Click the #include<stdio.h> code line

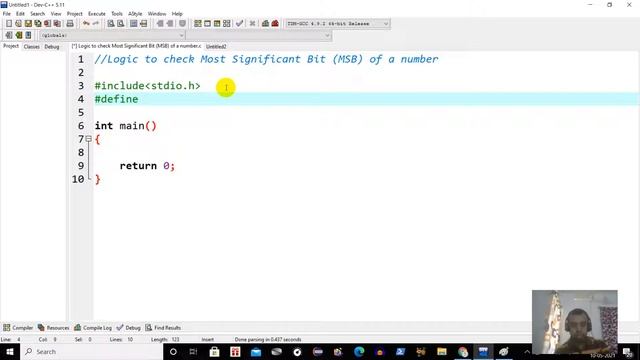click(x=147, y=86)
